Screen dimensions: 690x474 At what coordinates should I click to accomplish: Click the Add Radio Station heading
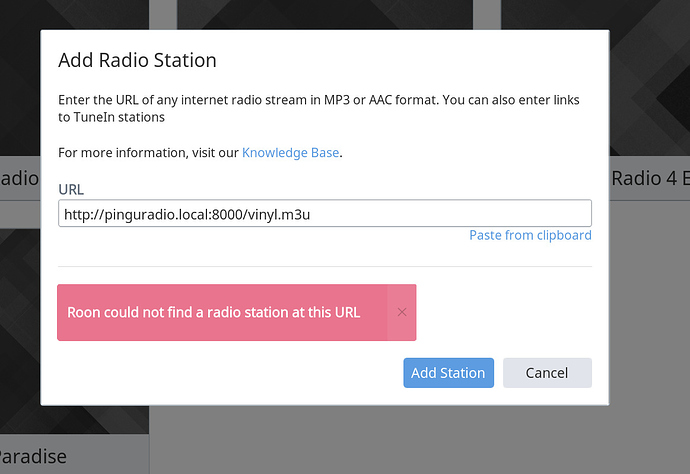point(137,60)
